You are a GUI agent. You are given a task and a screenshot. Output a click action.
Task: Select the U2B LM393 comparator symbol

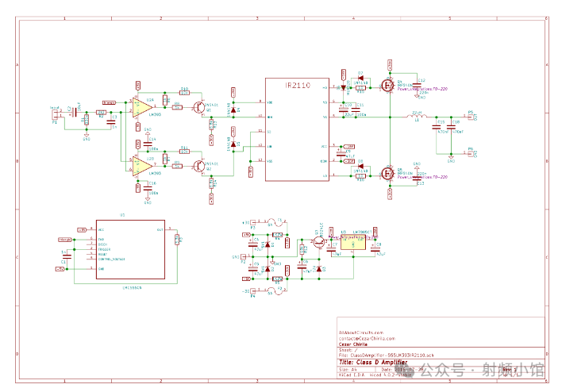point(143,164)
